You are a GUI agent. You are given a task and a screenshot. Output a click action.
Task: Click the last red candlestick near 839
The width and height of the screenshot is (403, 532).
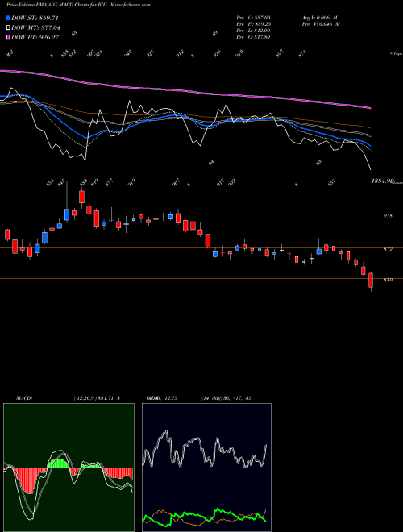click(371, 281)
